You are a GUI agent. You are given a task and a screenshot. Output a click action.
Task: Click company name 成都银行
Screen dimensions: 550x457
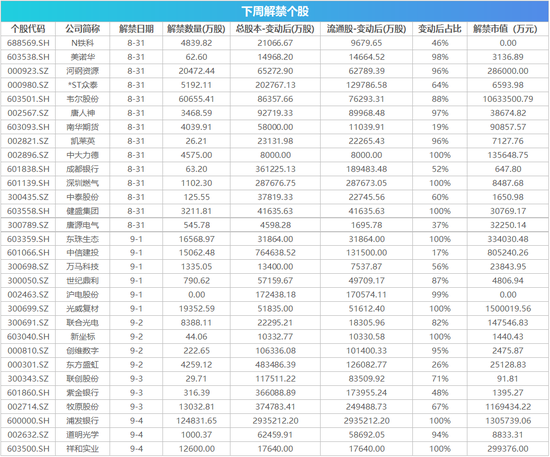tap(82, 169)
